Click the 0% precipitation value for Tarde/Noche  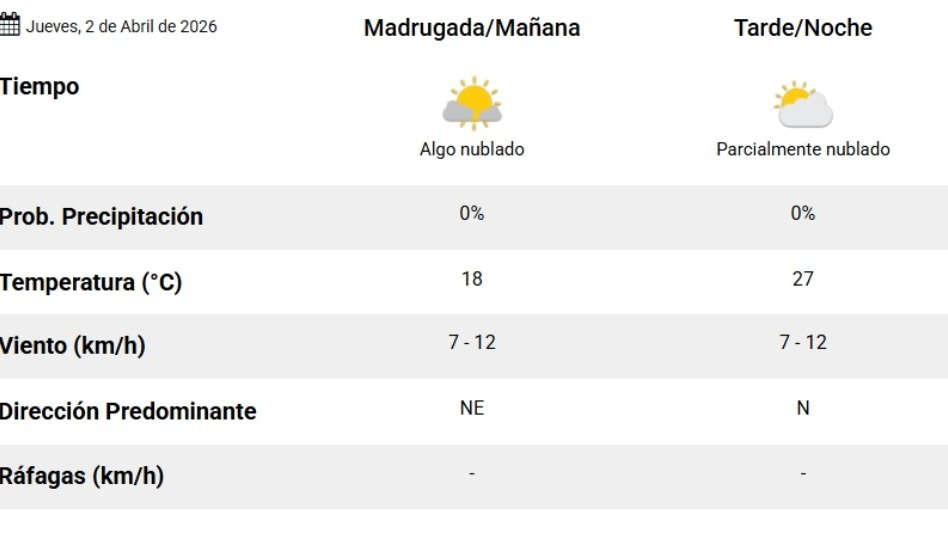[803, 213]
